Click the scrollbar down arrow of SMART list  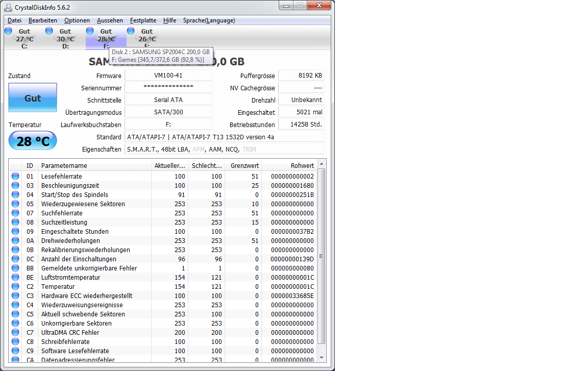pos(322,358)
